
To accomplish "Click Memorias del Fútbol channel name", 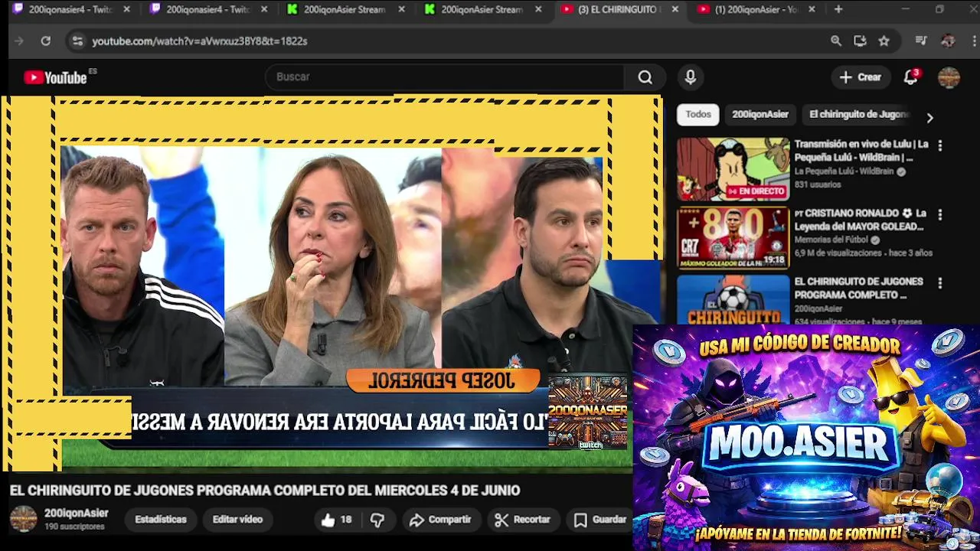I will 831,240.
